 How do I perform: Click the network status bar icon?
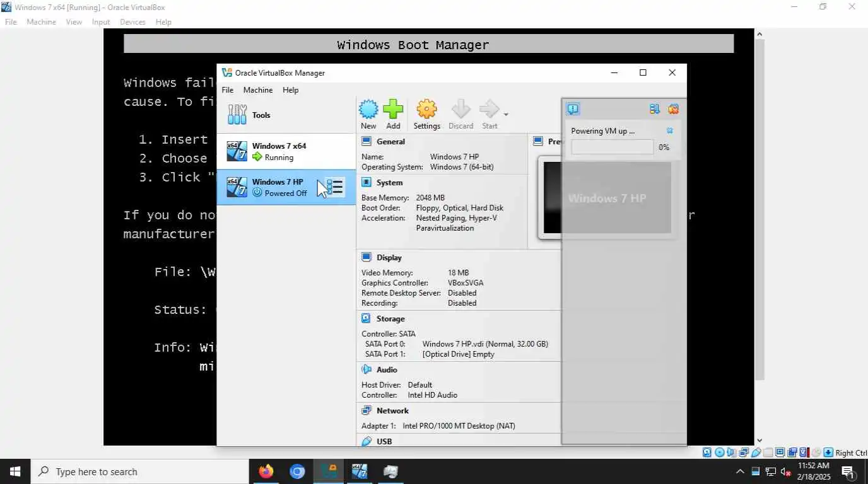[744, 452]
